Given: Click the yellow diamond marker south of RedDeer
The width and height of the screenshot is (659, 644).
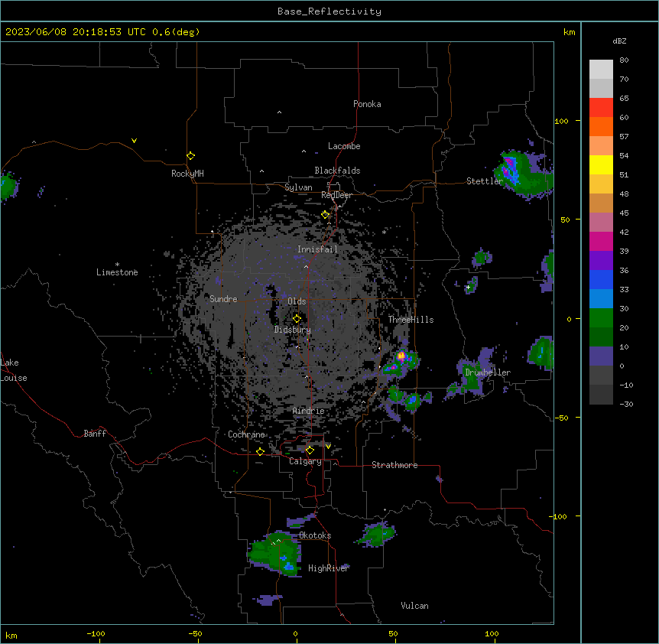Looking at the screenshot, I should (x=325, y=215).
